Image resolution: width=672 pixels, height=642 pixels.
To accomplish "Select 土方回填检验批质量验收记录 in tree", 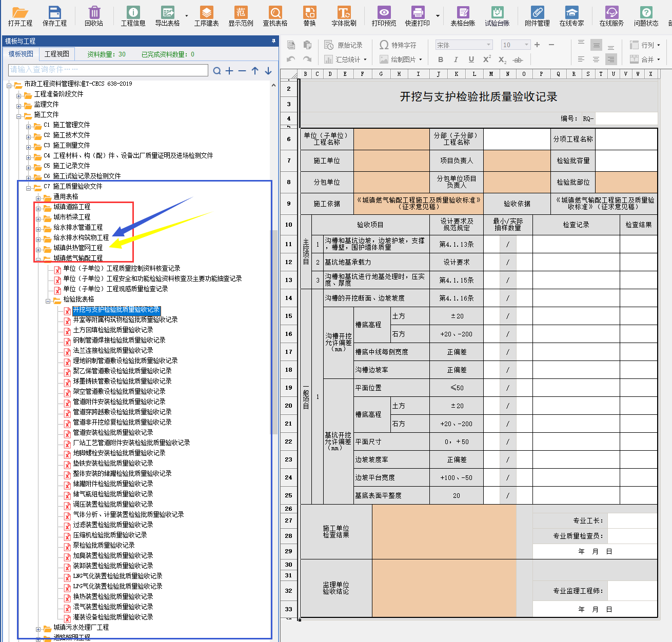I will 113,330.
